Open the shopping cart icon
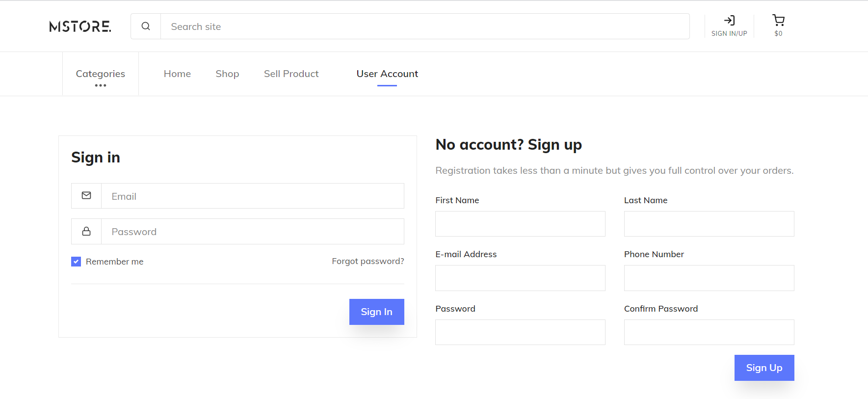The width and height of the screenshot is (868, 399). coord(778,21)
